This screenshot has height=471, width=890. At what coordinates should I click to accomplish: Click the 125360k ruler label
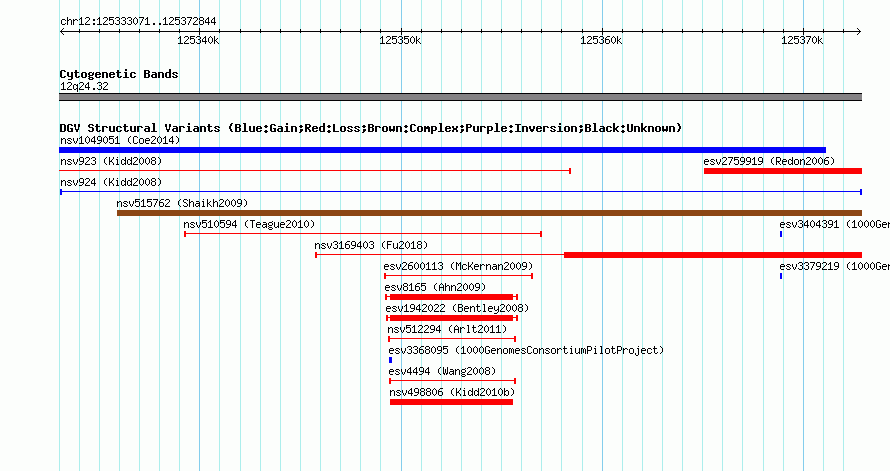pos(601,40)
